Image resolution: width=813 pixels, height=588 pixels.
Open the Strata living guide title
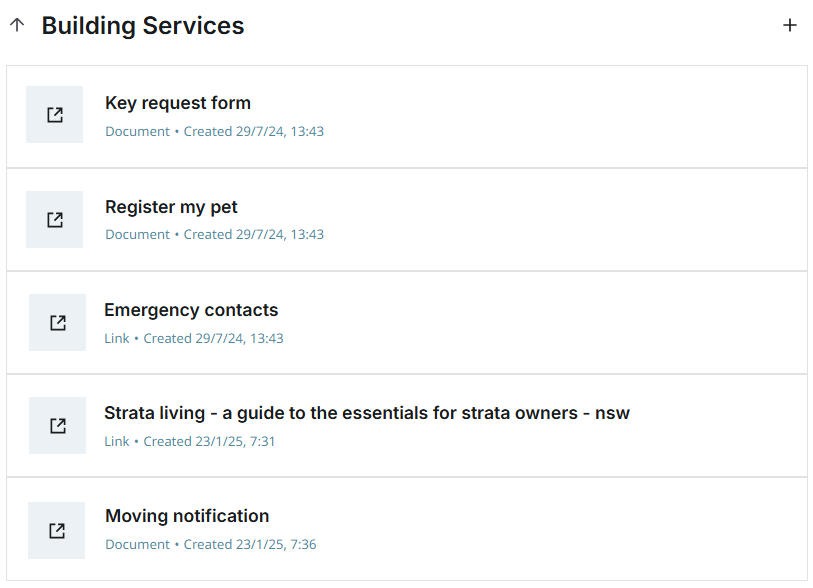click(x=367, y=413)
